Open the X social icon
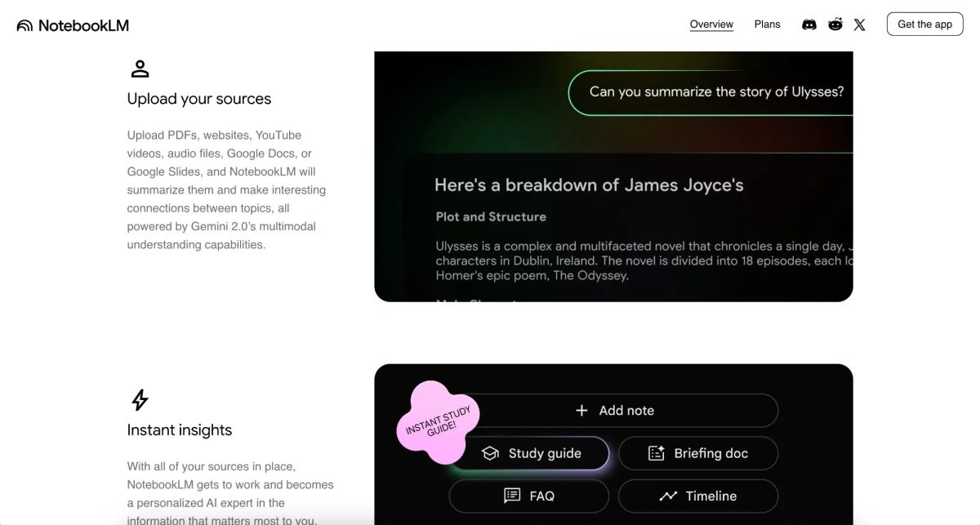Viewport: 980px width, 525px height. (x=859, y=24)
